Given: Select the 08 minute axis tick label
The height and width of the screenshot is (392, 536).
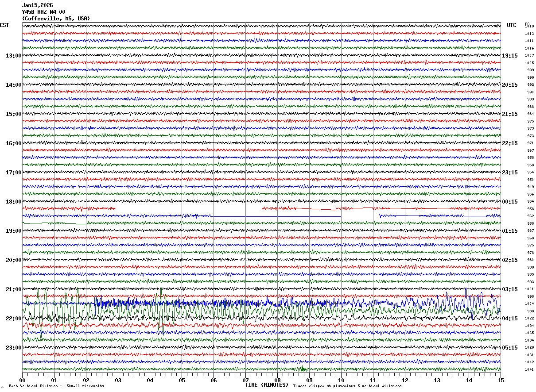Looking at the screenshot, I should [x=278, y=380].
